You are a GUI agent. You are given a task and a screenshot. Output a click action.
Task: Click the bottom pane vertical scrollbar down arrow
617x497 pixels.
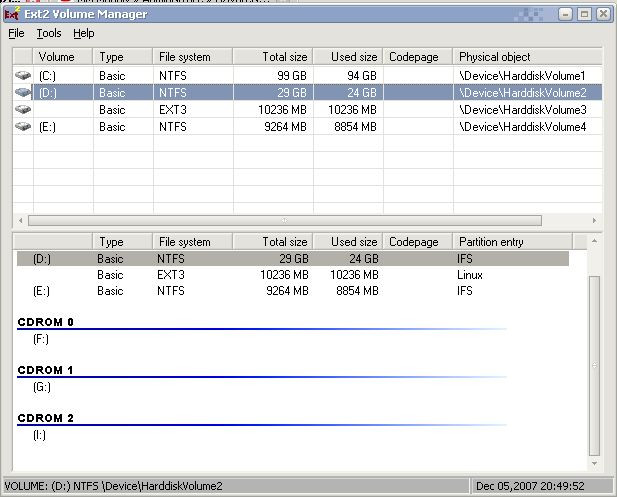[x=594, y=464]
